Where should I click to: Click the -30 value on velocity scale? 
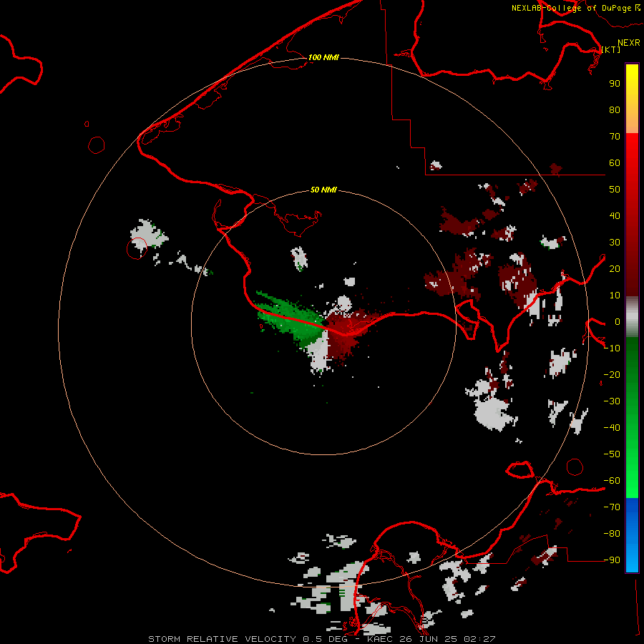(612, 401)
